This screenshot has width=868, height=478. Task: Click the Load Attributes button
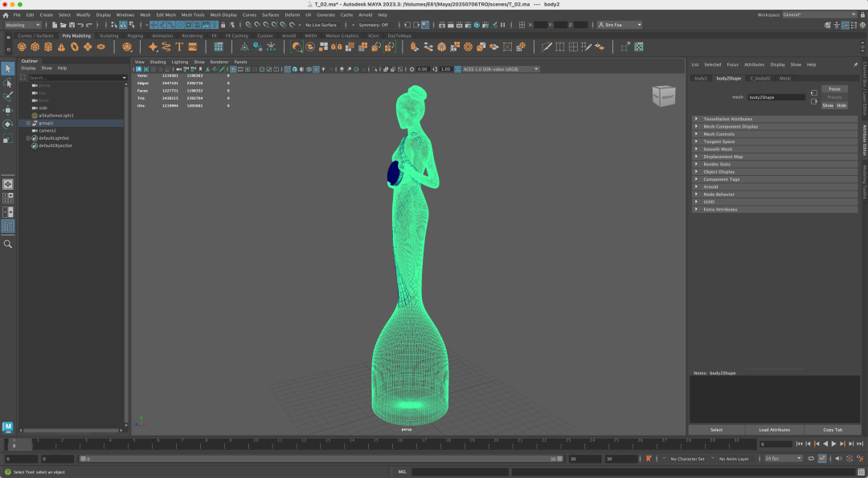(774, 430)
